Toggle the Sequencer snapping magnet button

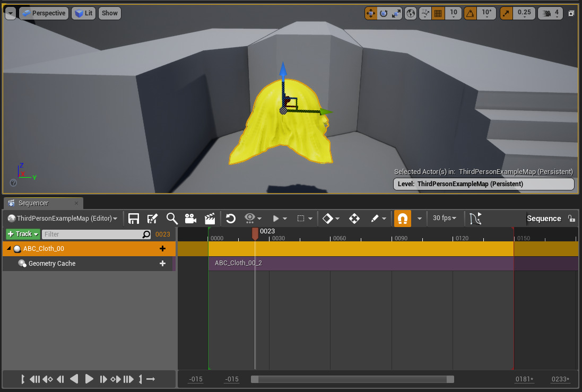pos(403,219)
